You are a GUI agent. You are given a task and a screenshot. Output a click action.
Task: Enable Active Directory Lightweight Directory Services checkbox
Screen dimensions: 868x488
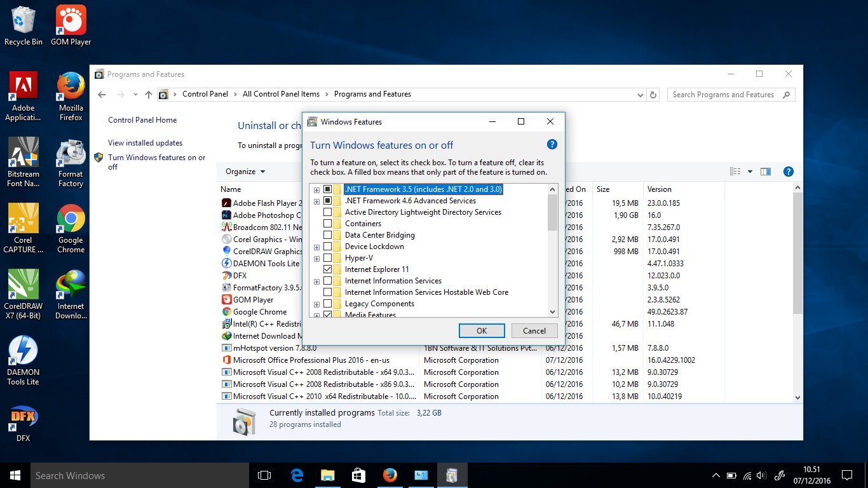tap(328, 212)
